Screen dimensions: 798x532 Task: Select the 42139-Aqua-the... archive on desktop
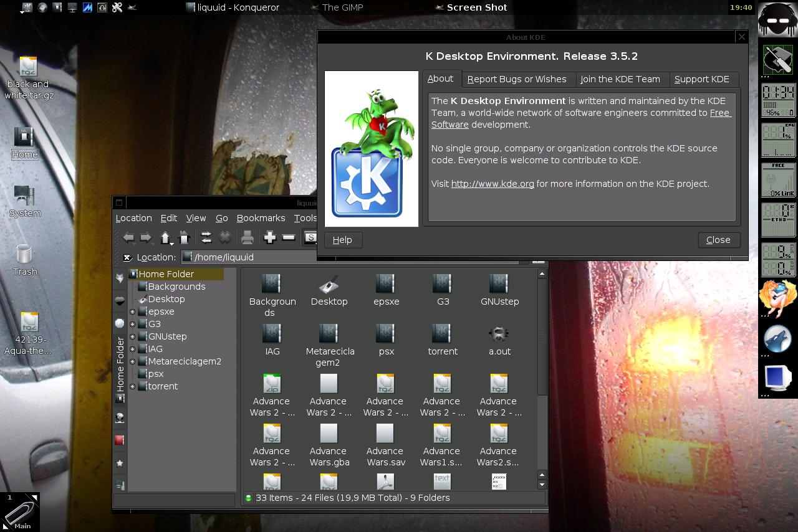[28, 334]
